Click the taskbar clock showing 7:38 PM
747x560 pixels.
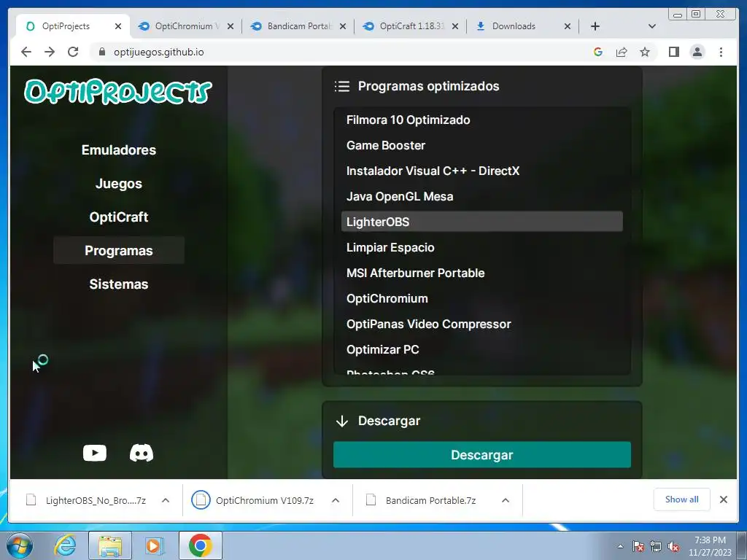pyautogui.click(x=710, y=546)
